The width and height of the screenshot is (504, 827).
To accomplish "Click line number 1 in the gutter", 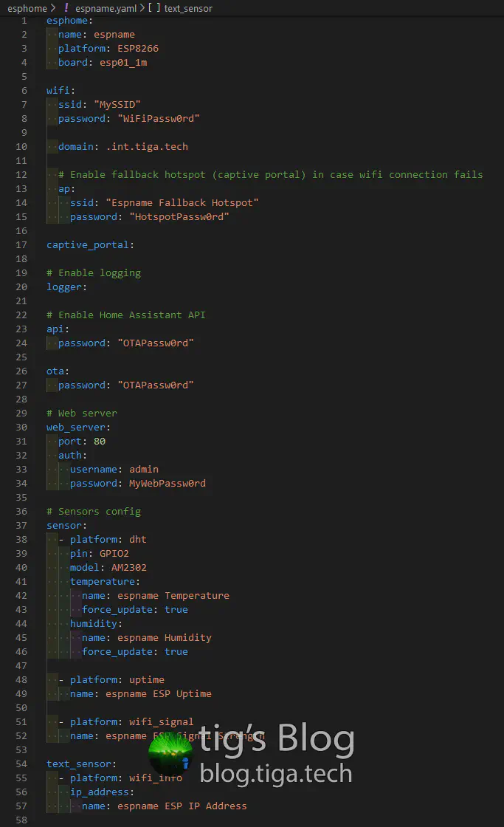I will pyautogui.click(x=24, y=20).
